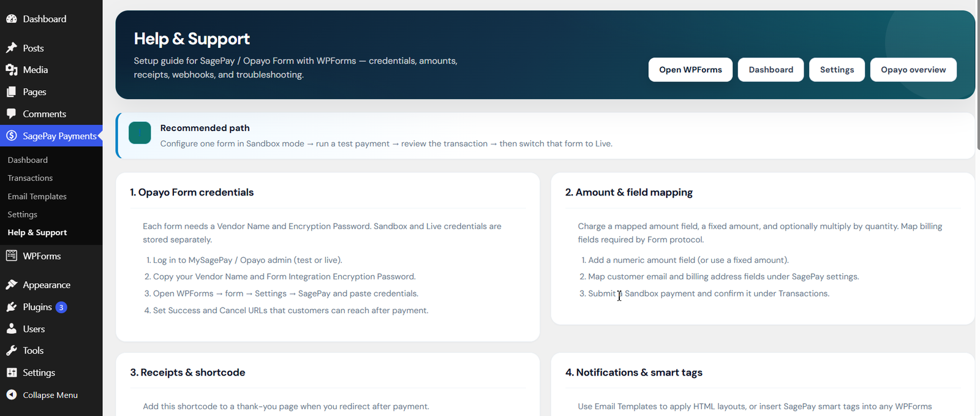Click the Posts pin icon
Screen dimensions: 980x416
[11, 48]
